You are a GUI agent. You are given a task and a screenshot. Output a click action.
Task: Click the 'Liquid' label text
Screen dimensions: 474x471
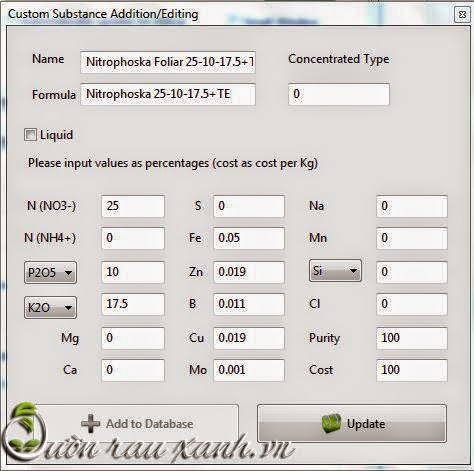56,135
